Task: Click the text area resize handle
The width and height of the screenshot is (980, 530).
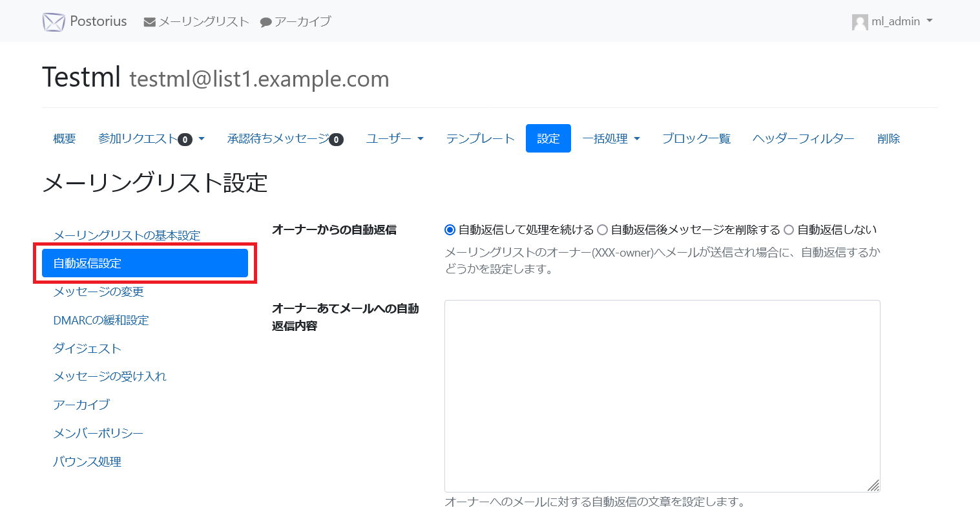Action: 873,485
